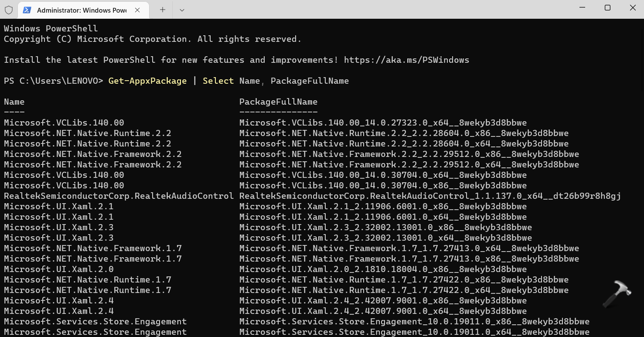This screenshot has width=644, height=337.
Task: Open a new tab with the plus button
Action: click(163, 10)
